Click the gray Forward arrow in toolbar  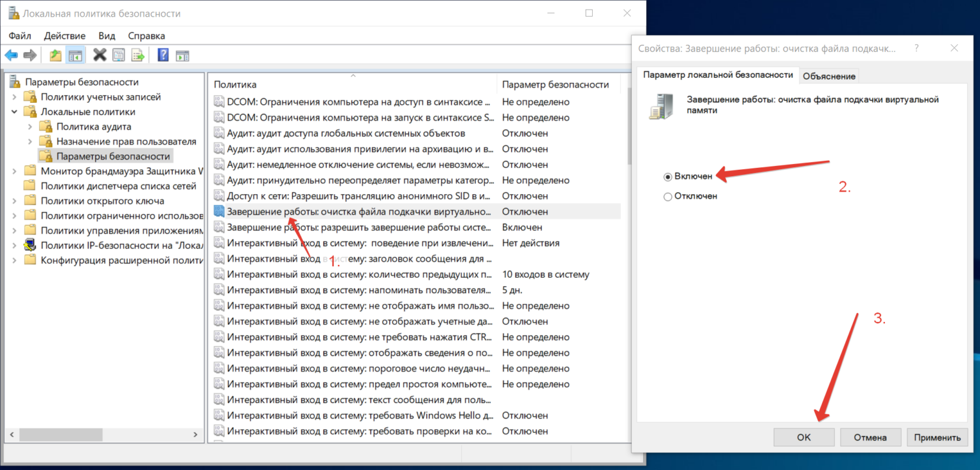click(x=29, y=56)
